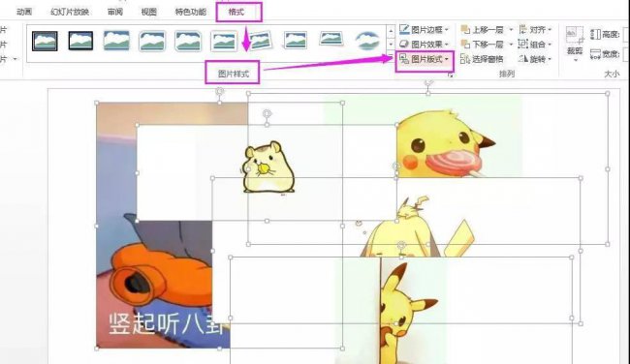Screen dimensions: 630x364
Task: Click rotation handle above the hamster picture frame
Action: tap(268, 114)
